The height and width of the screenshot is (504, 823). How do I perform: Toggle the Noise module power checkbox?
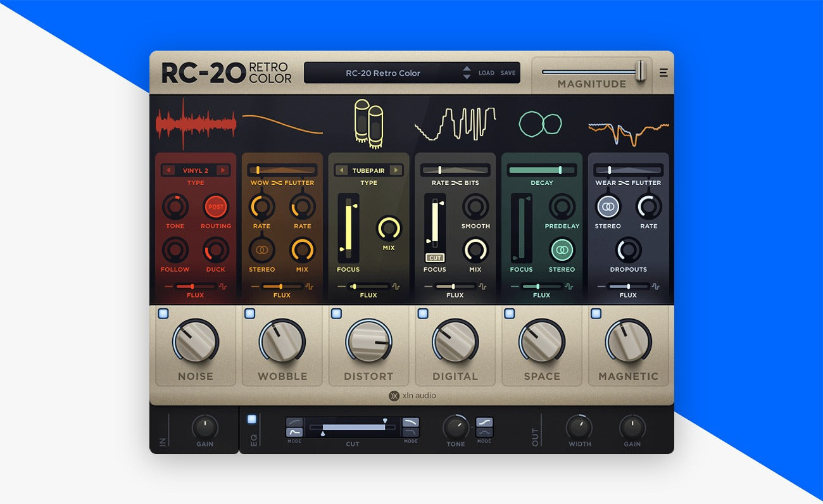coord(163,313)
